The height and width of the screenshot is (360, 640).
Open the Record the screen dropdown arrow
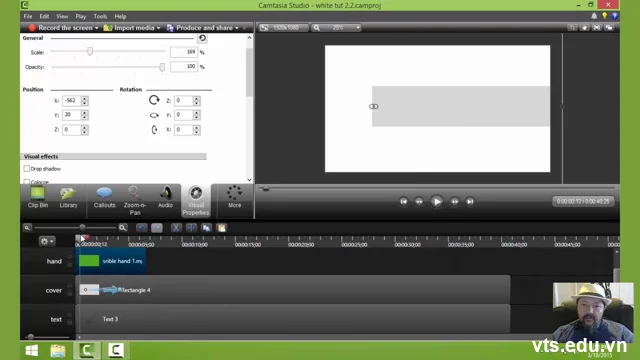click(96, 28)
